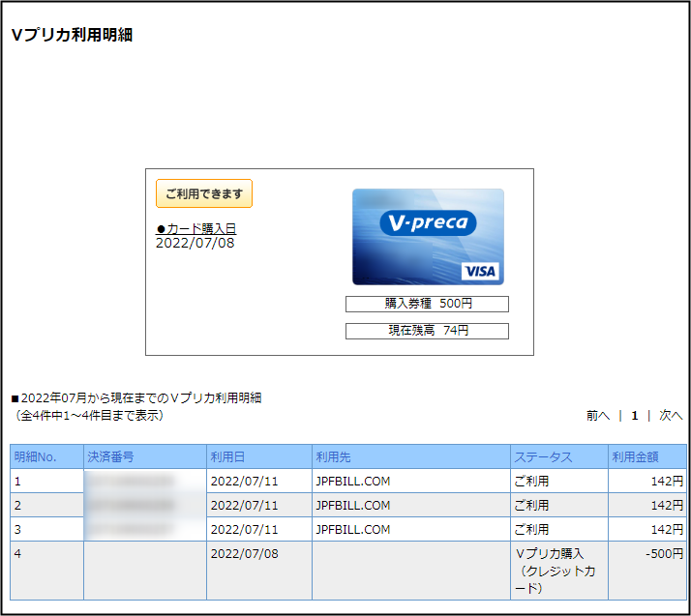This screenshot has height=616, width=691.
Task: Click the V-preca logo on the card
Action: pyautogui.click(x=427, y=223)
